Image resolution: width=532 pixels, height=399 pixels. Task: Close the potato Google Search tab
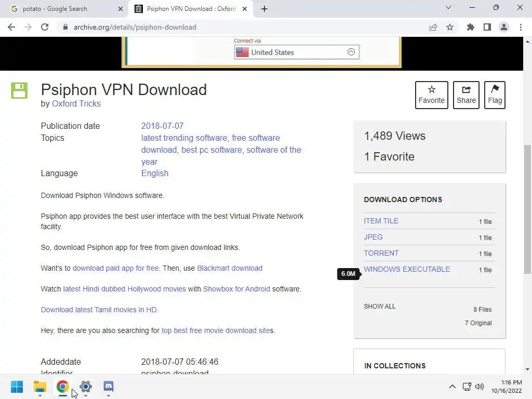click(121, 9)
